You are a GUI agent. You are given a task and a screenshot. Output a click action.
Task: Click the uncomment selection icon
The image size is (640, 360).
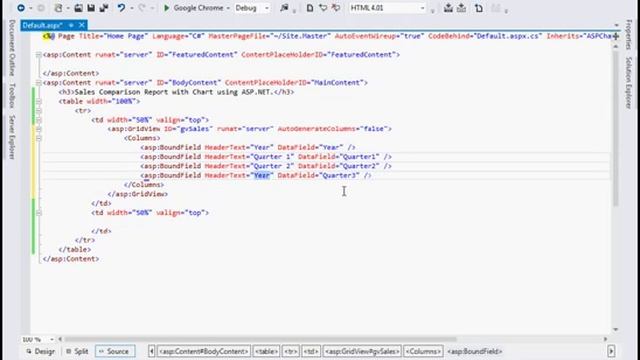coord(336,8)
